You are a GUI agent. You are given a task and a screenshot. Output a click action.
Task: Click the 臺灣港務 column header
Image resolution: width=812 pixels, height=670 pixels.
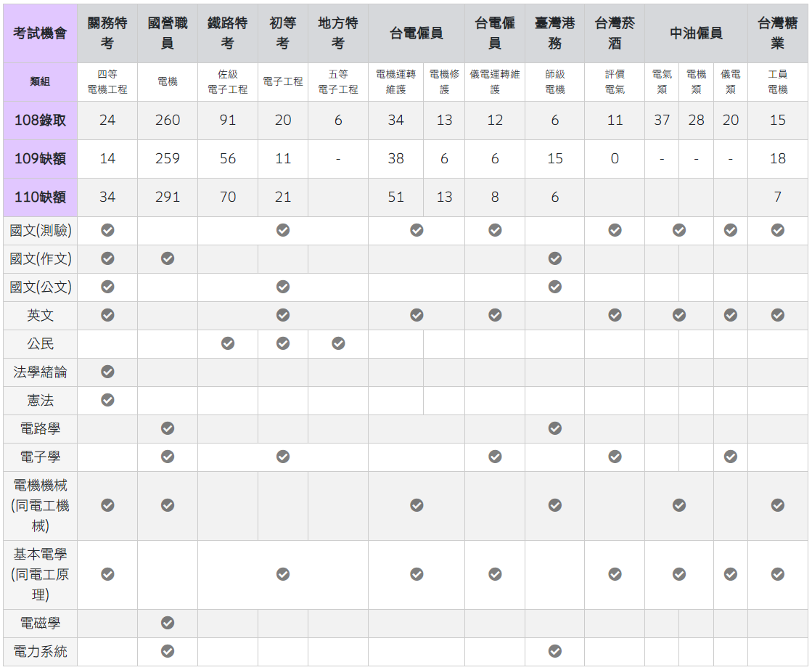tap(554, 33)
